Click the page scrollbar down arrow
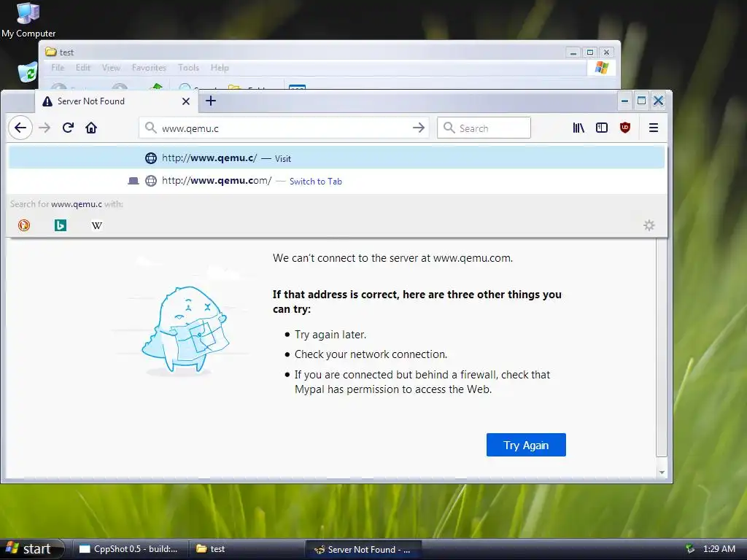The width and height of the screenshot is (747, 560). tap(662, 472)
